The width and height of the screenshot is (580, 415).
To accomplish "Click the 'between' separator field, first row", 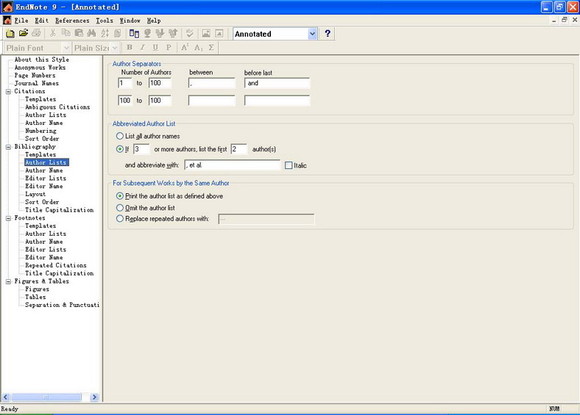I will point(212,83).
